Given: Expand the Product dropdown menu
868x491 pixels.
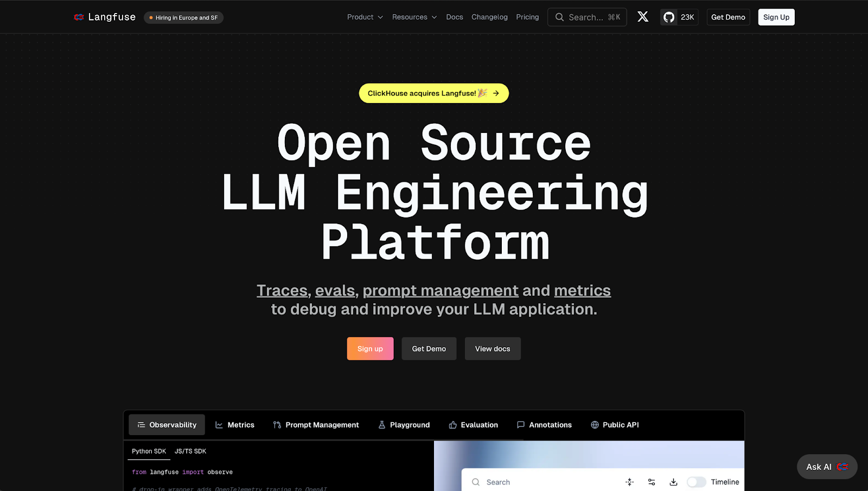Looking at the screenshot, I should pos(365,17).
